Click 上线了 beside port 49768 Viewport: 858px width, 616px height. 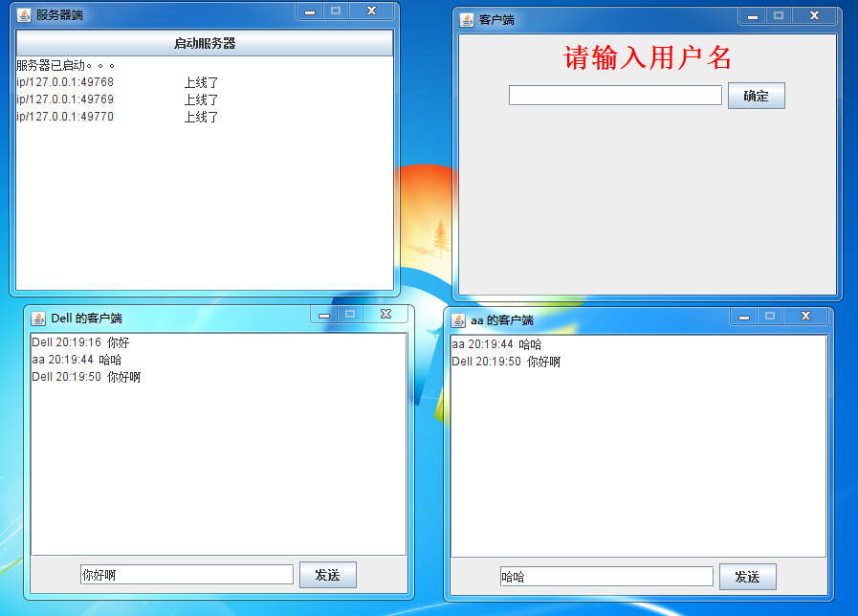coord(201,82)
